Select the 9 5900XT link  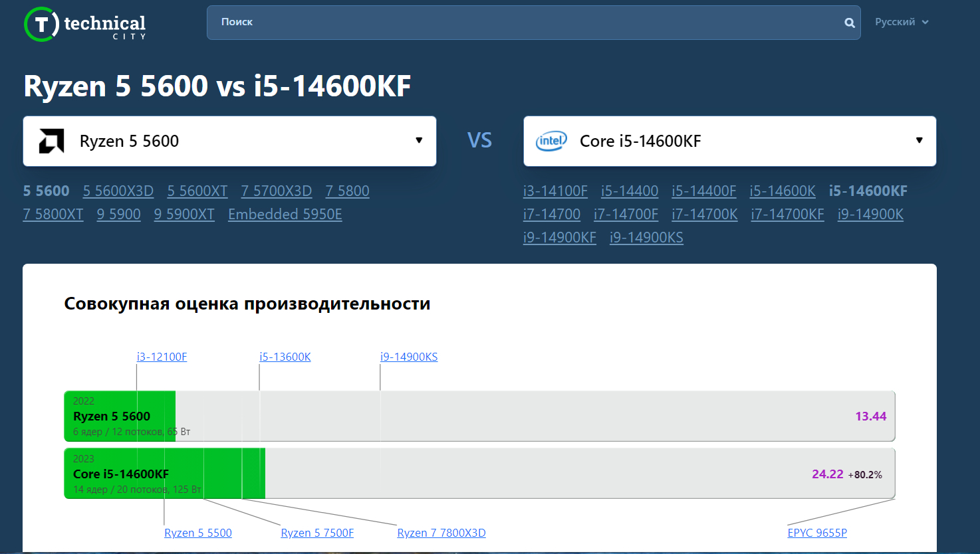click(184, 215)
